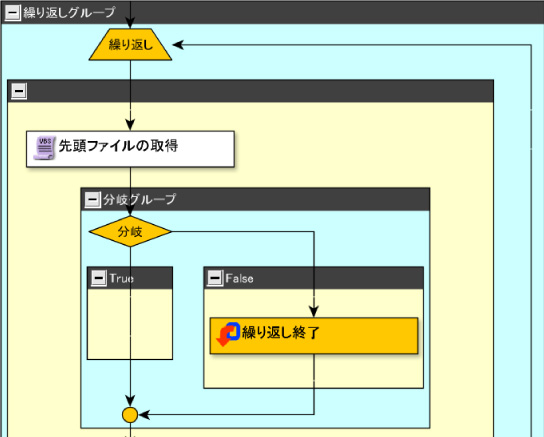Click the loop-exit arrow icon

point(228,334)
